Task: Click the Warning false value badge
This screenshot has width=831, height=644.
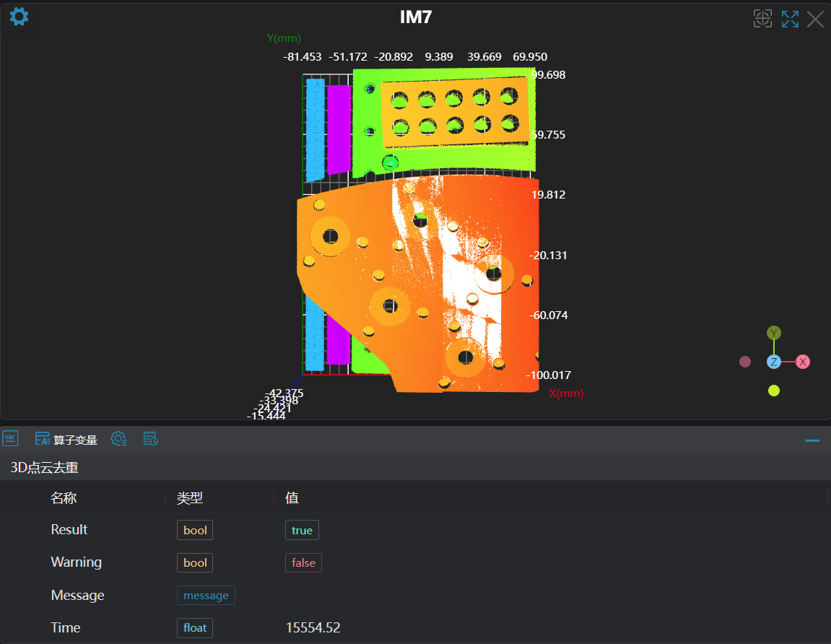Action: (x=303, y=562)
